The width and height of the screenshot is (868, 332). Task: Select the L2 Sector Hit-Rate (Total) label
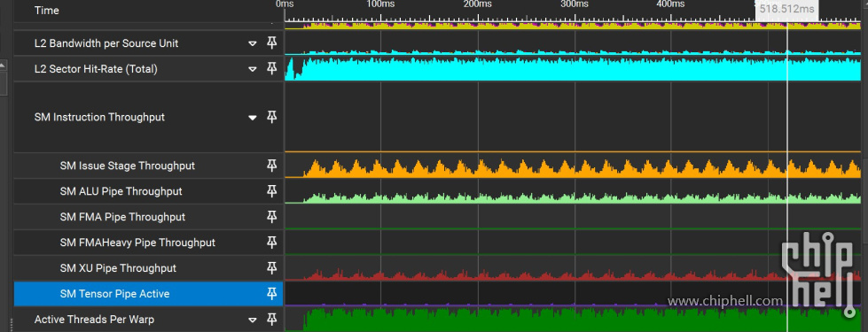96,69
